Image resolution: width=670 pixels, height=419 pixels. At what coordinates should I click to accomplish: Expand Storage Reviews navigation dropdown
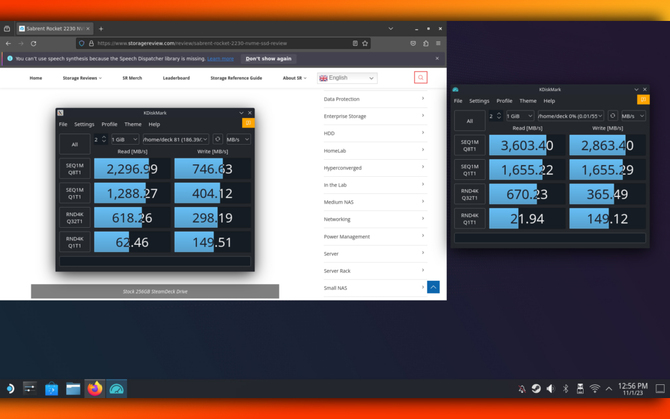(82, 78)
